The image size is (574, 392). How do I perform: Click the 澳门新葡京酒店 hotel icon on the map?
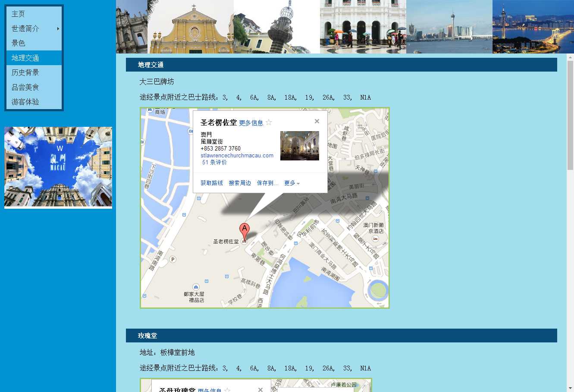point(376,238)
